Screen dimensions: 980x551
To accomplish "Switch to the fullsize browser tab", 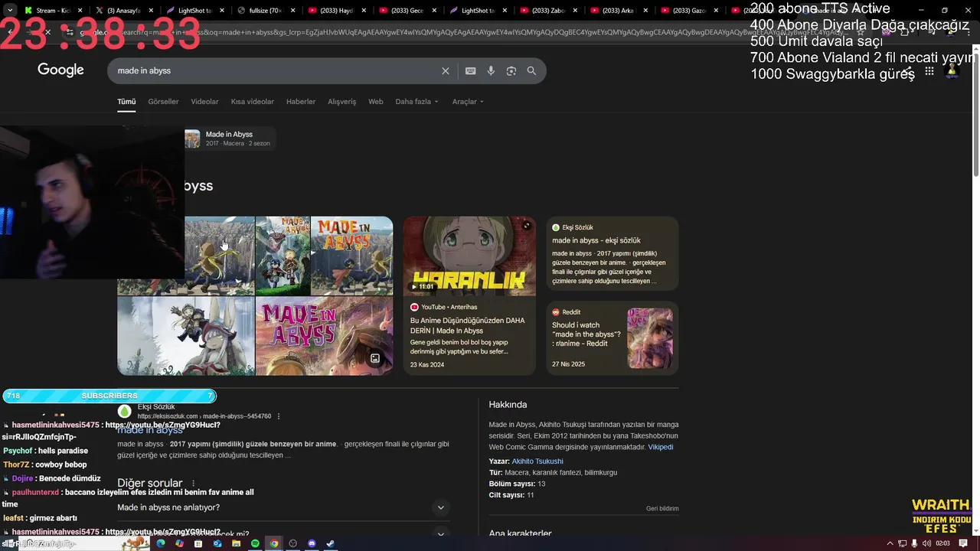I will (x=264, y=11).
